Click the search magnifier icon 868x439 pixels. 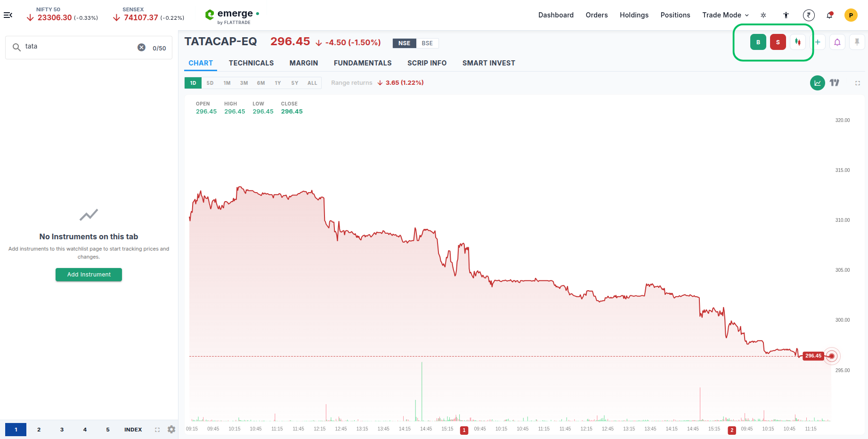pyautogui.click(x=16, y=47)
